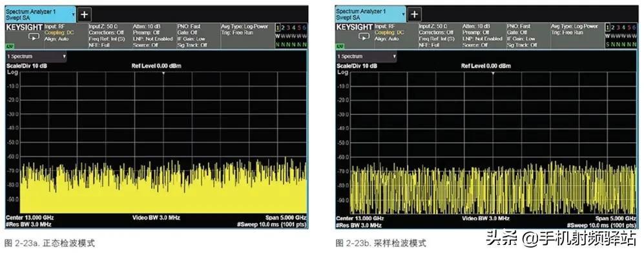Image resolution: width=644 pixels, height=254 pixels.
Task: Click 'Input: RF' in the Fig 2-23b analyzer
Action: pyautogui.click(x=386, y=26)
